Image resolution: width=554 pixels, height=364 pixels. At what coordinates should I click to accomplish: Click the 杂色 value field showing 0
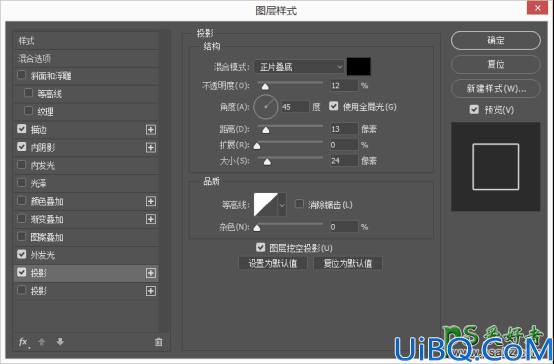tap(344, 227)
